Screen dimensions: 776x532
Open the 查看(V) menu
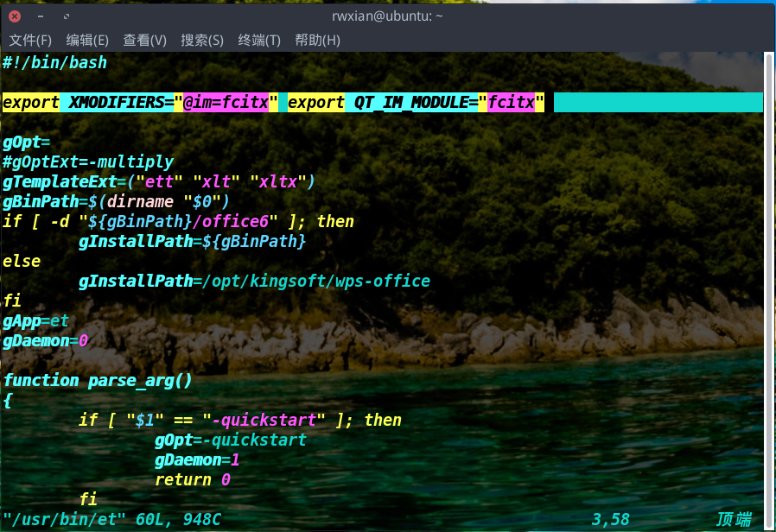click(x=144, y=41)
